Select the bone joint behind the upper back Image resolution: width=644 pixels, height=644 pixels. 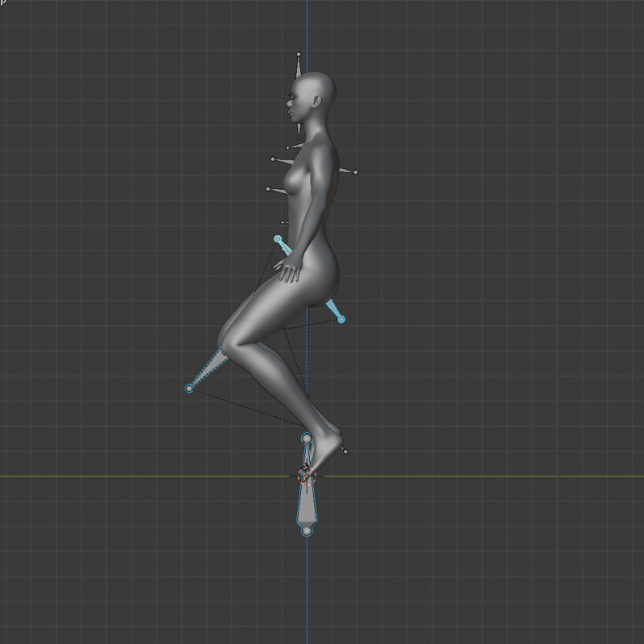(355, 171)
